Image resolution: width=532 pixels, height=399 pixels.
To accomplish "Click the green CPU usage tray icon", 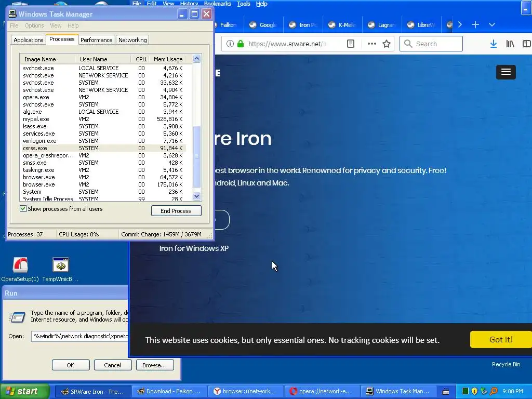I will tap(465, 391).
